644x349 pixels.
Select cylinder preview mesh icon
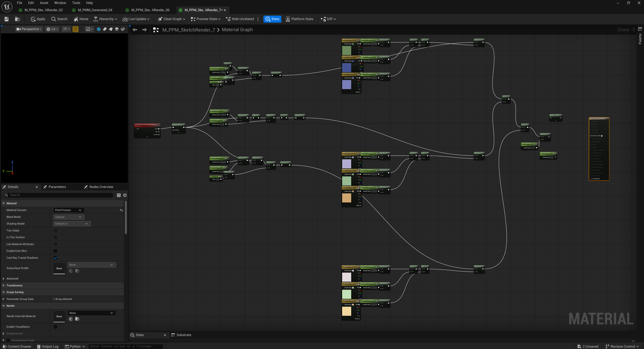pos(105,29)
